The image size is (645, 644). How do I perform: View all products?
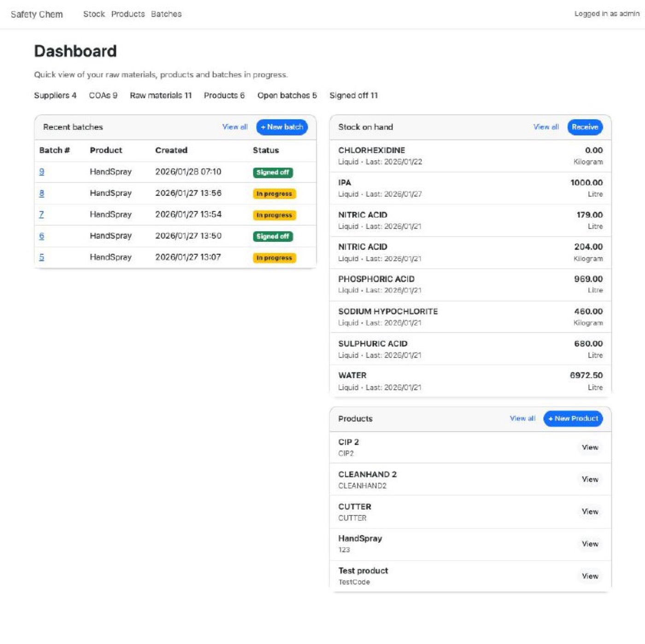click(x=522, y=418)
